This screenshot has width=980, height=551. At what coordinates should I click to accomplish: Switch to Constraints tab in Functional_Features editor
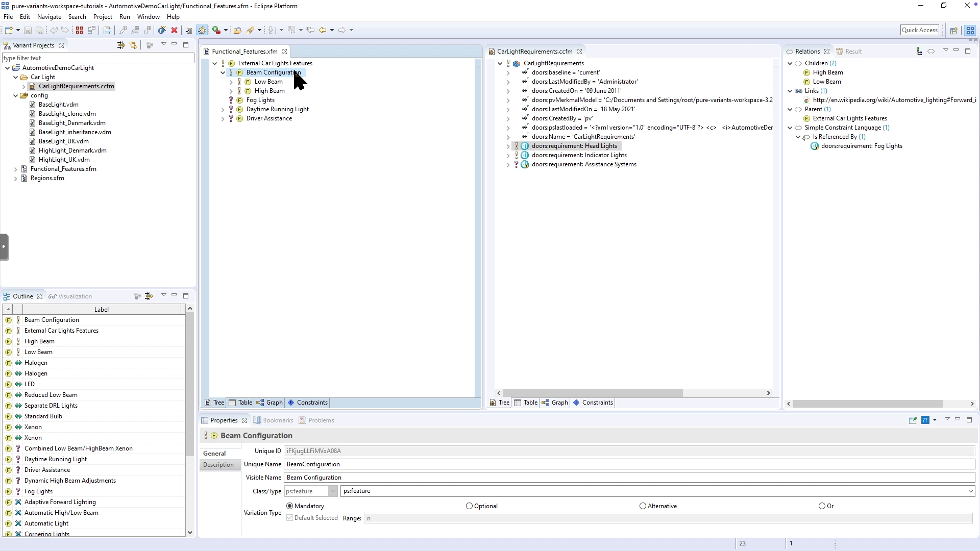[308, 403]
